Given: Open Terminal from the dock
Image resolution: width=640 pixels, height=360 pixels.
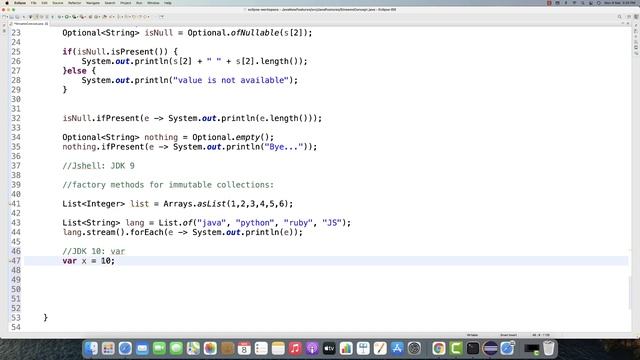Looking at the screenshot, I should coord(473,348).
